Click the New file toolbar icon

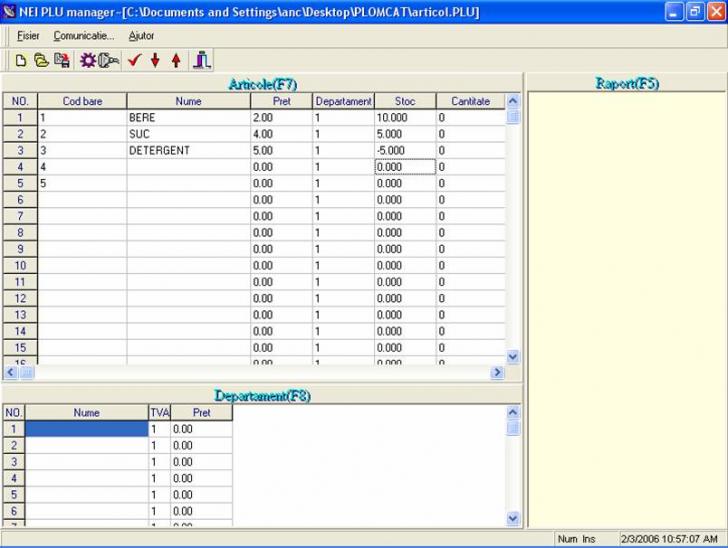click(20, 60)
